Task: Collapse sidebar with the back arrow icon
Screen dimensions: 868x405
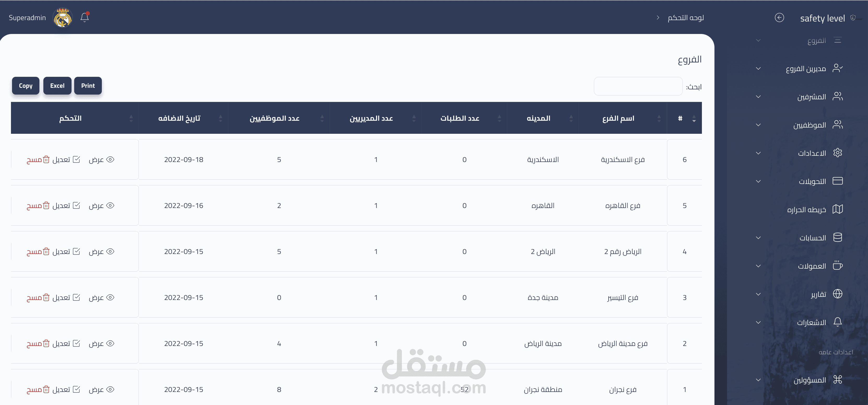Action: tap(779, 18)
